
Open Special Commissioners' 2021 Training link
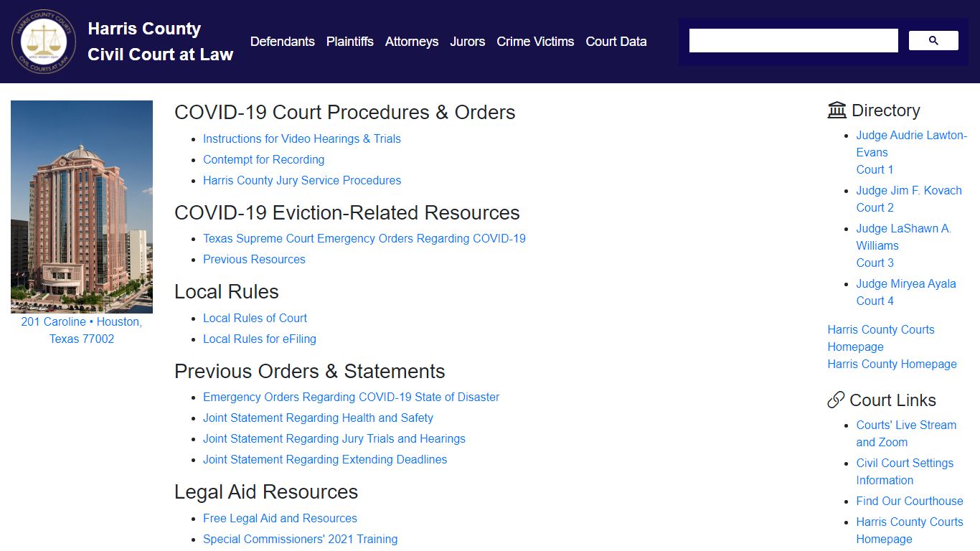[300, 539]
